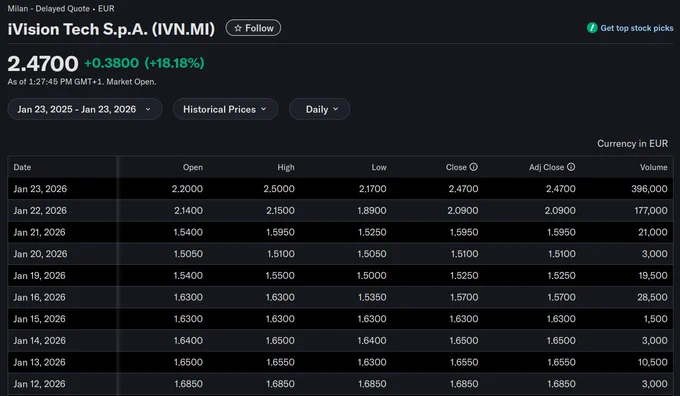Expand the Historical Prices dropdown

(x=226, y=109)
